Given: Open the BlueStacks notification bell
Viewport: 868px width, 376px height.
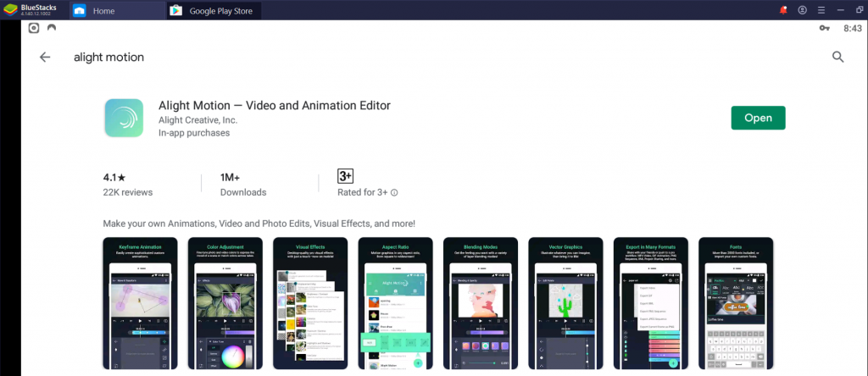Looking at the screenshot, I should [782, 10].
